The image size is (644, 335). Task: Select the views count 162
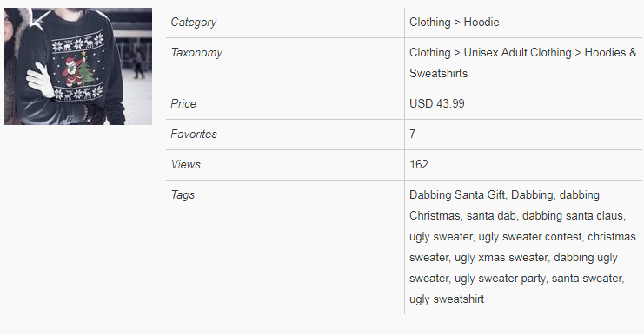[x=419, y=164]
